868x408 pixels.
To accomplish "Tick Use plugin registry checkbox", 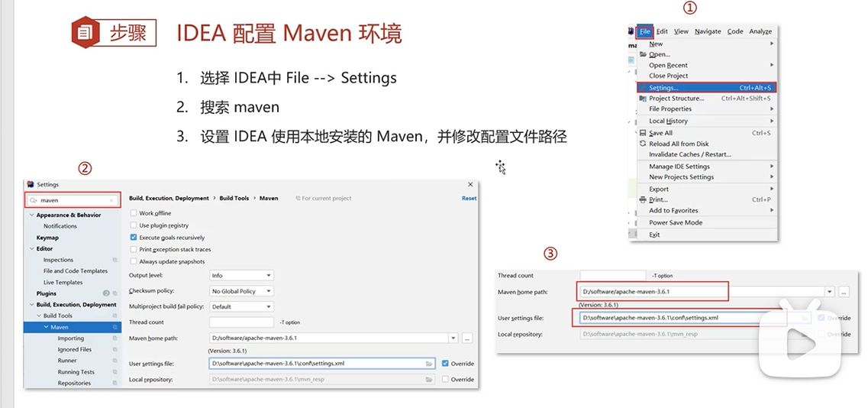I will point(134,225).
